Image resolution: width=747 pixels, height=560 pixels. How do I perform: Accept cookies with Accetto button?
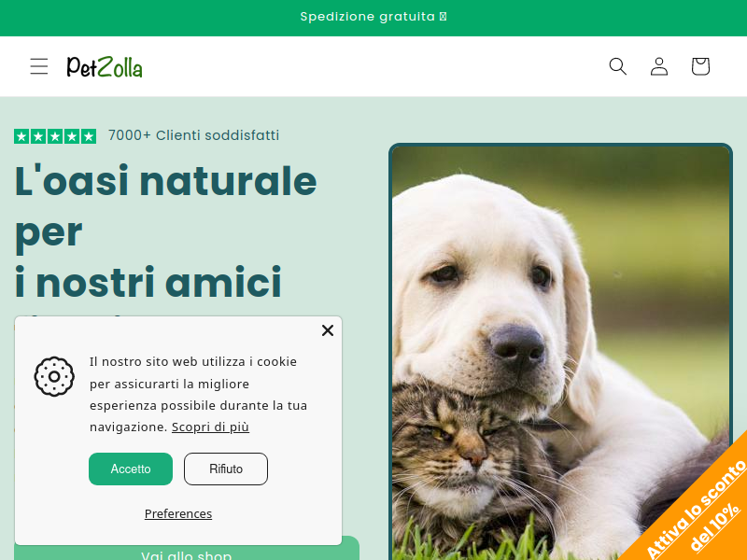(131, 469)
